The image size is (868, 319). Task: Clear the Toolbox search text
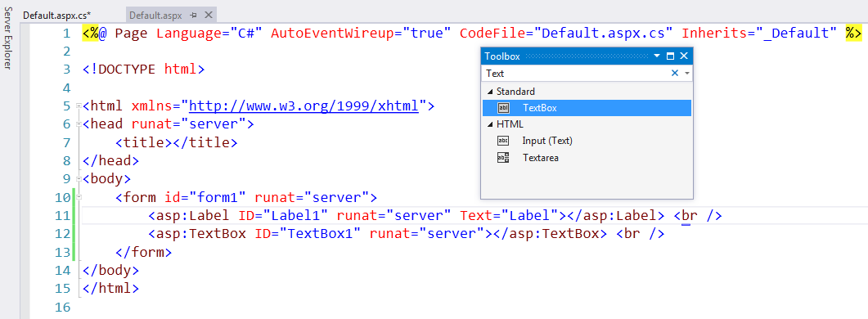(x=675, y=73)
